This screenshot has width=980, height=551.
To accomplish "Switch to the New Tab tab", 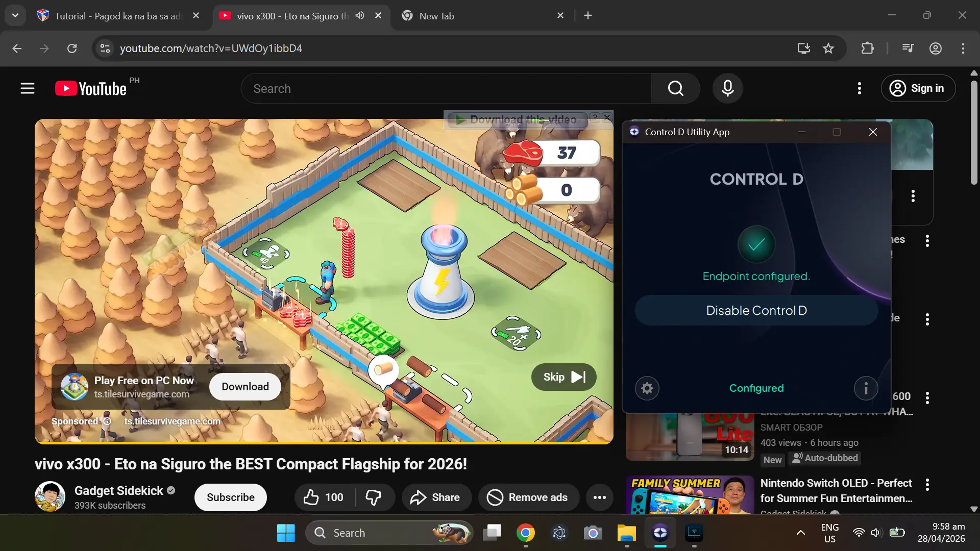I will tap(483, 16).
